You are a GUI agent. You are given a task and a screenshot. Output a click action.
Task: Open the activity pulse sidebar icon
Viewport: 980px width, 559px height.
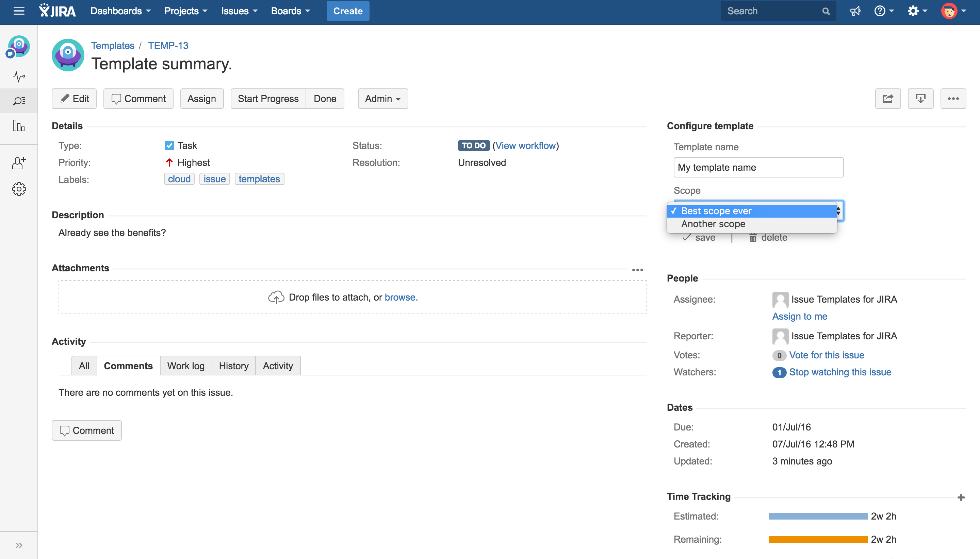[19, 77]
